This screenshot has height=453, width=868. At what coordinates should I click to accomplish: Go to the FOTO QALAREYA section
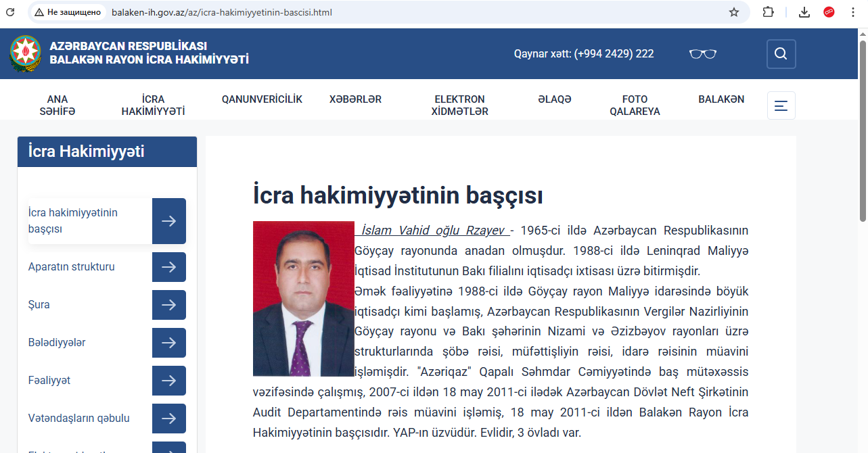(x=635, y=105)
